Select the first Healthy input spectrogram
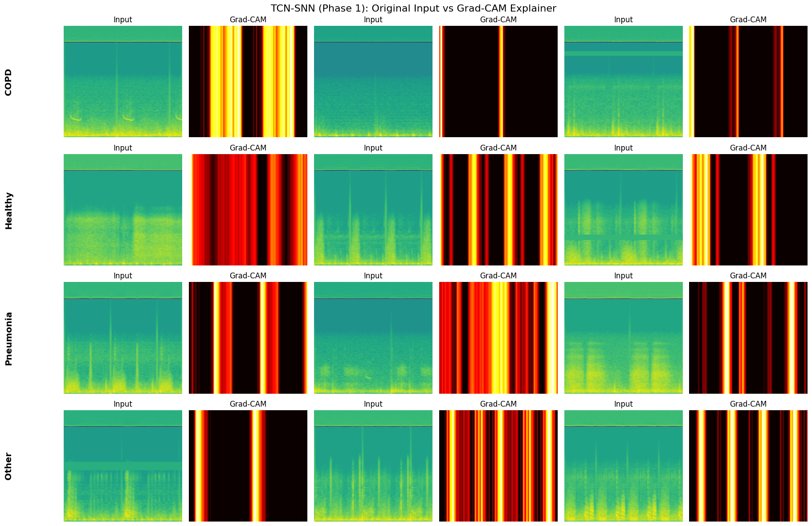 [122, 208]
